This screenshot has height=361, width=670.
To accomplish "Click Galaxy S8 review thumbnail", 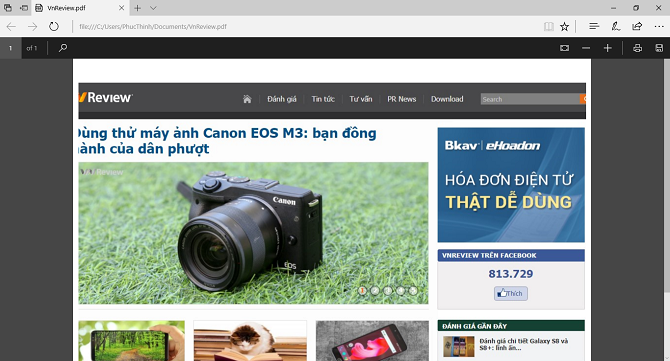I will [x=458, y=346].
